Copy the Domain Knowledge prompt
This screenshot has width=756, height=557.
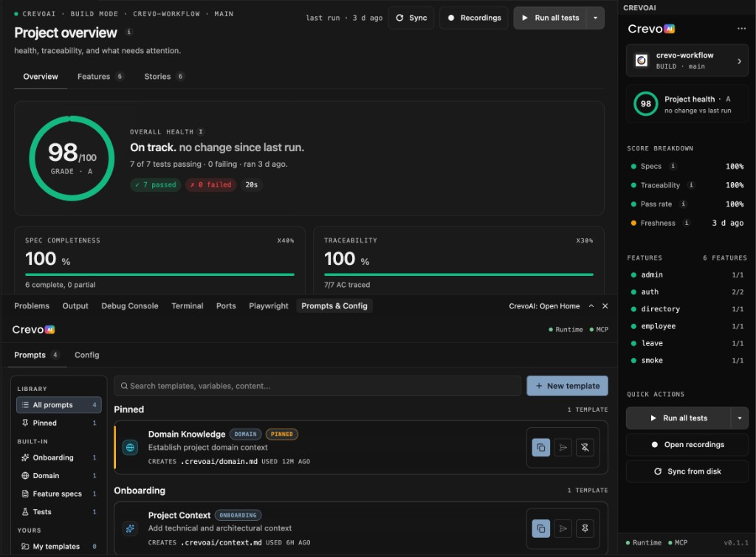point(541,448)
